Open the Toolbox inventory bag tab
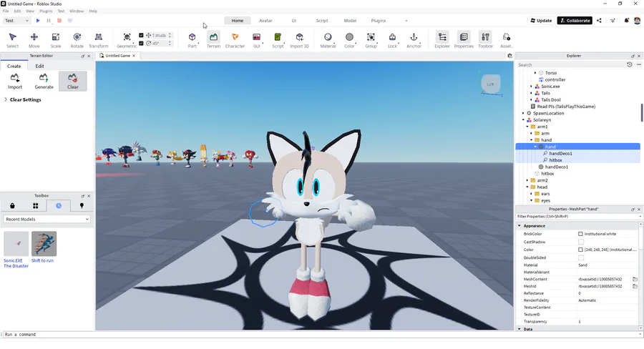The width and height of the screenshot is (644, 349). click(12, 206)
